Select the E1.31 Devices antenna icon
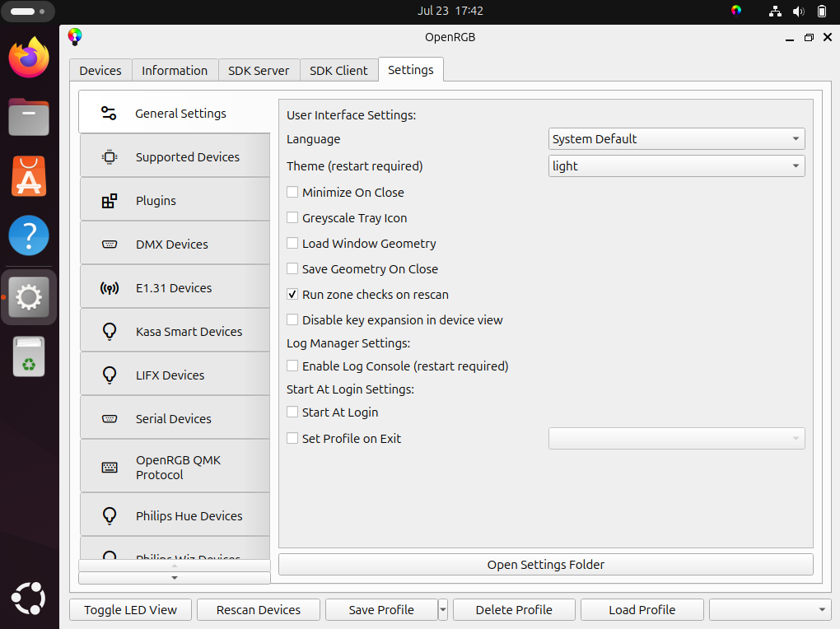Screen dimensions: 840x629 click(x=109, y=288)
